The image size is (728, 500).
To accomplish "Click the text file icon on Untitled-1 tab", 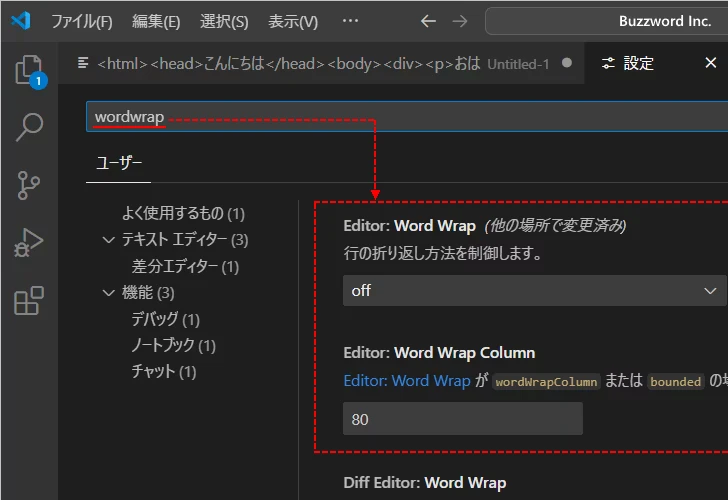I will coord(83,63).
